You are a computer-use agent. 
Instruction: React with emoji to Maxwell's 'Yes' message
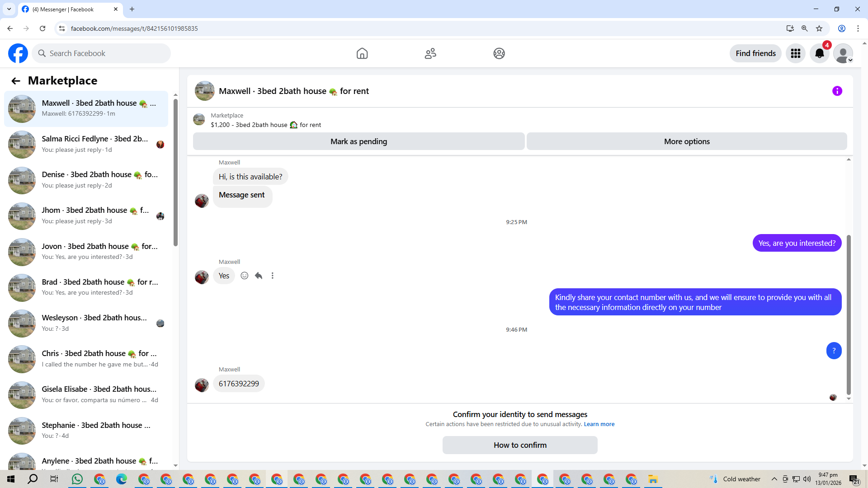pyautogui.click(x=245, y=276)
